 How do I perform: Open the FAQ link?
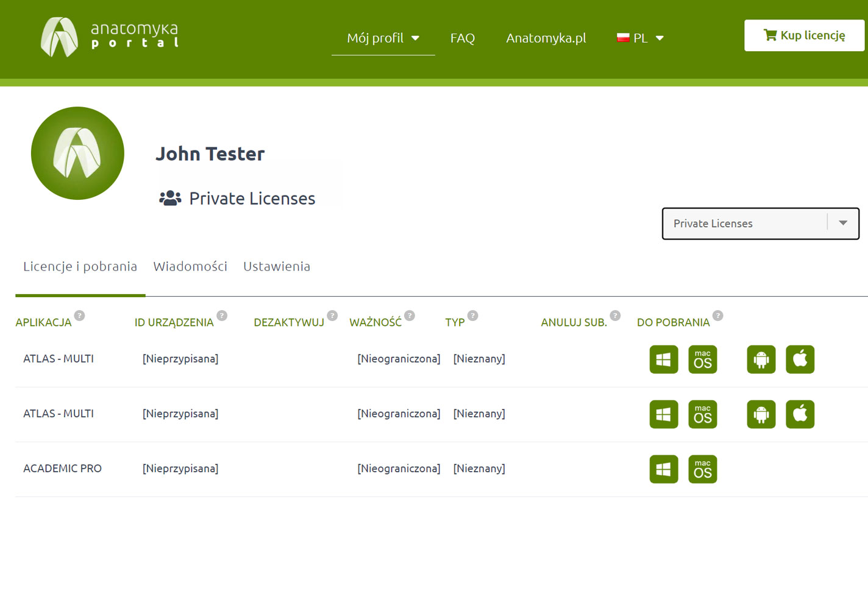click(x=462, y=38)
